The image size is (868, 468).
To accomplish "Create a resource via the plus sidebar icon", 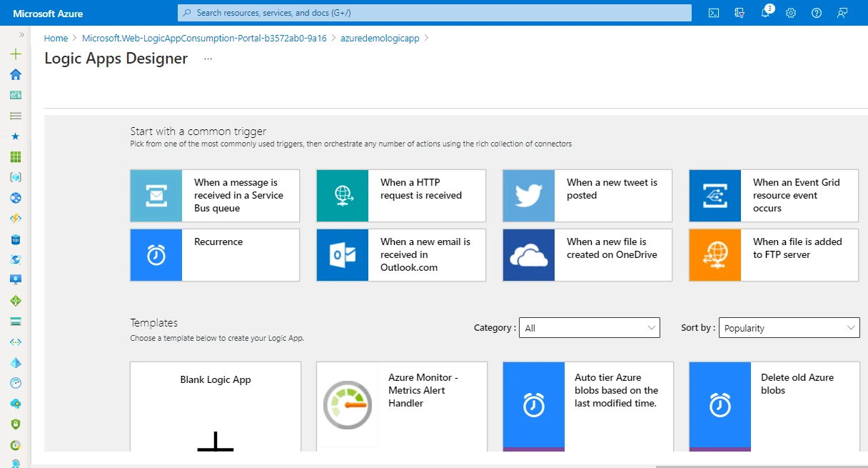I will [x=15, y=54].
